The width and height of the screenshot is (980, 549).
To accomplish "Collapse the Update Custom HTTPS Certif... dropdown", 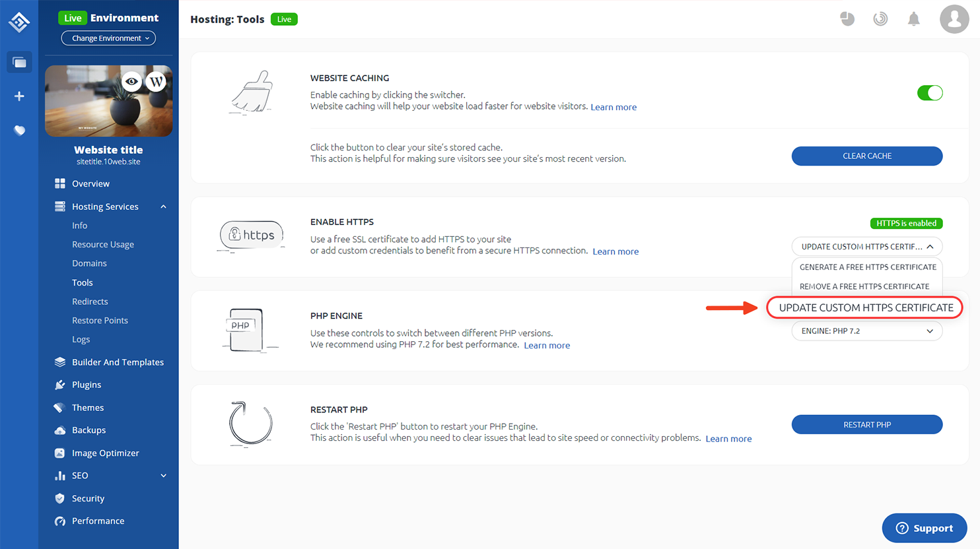I will 867,247.
